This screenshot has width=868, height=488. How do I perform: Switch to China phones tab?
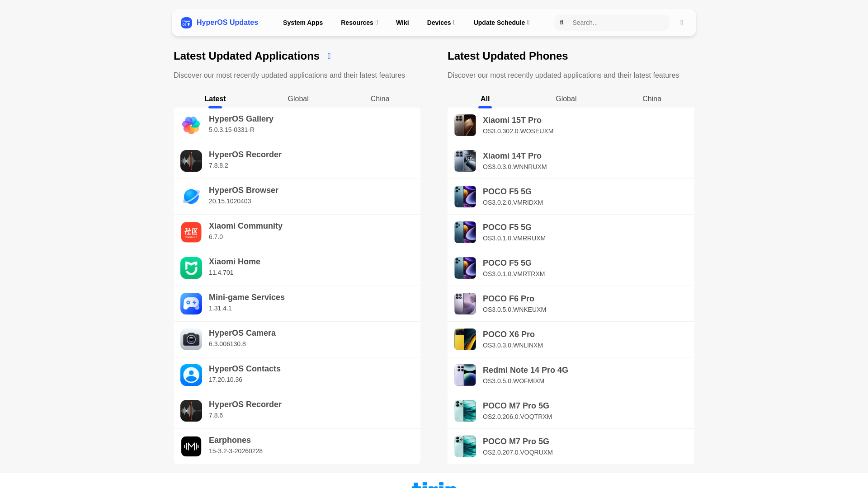[652, 99]
